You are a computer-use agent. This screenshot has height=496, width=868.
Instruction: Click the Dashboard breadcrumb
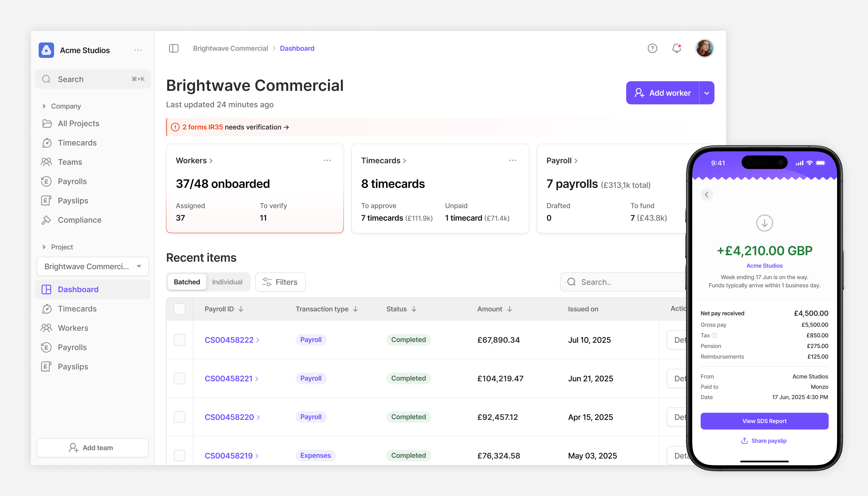coord(297,48)
